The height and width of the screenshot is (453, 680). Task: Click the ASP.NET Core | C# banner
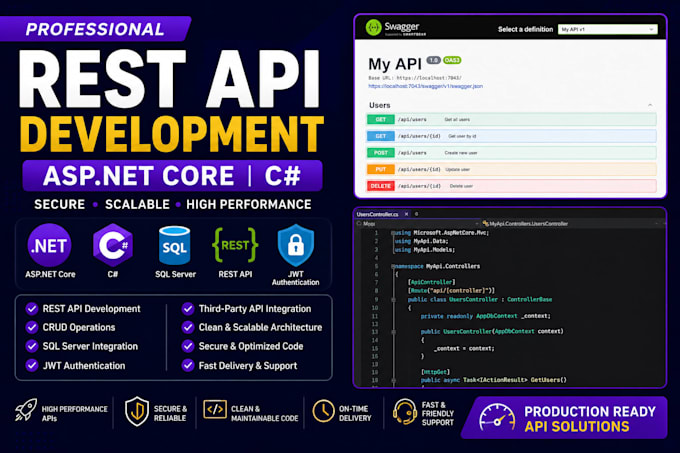[x=173, y=176]
